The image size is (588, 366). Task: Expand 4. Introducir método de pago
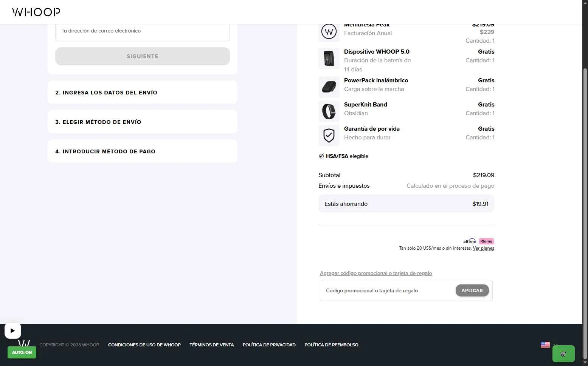(x=143, y=151)
